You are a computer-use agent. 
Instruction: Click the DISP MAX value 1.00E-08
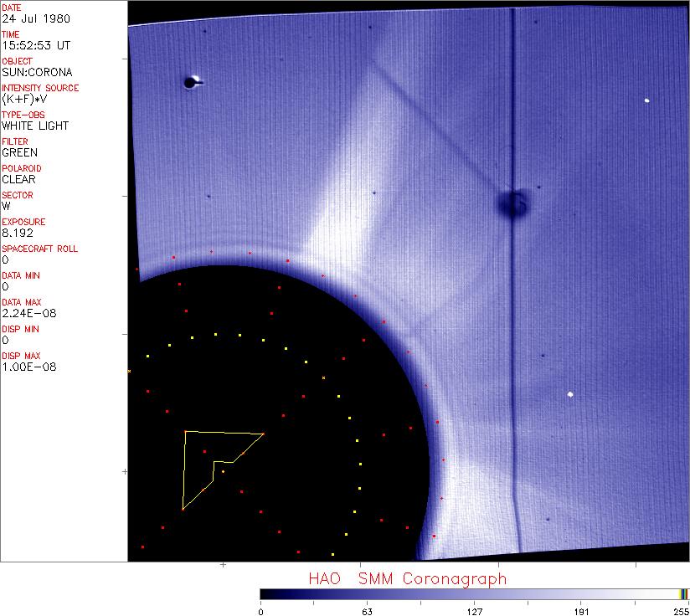[x=29, y=367]
